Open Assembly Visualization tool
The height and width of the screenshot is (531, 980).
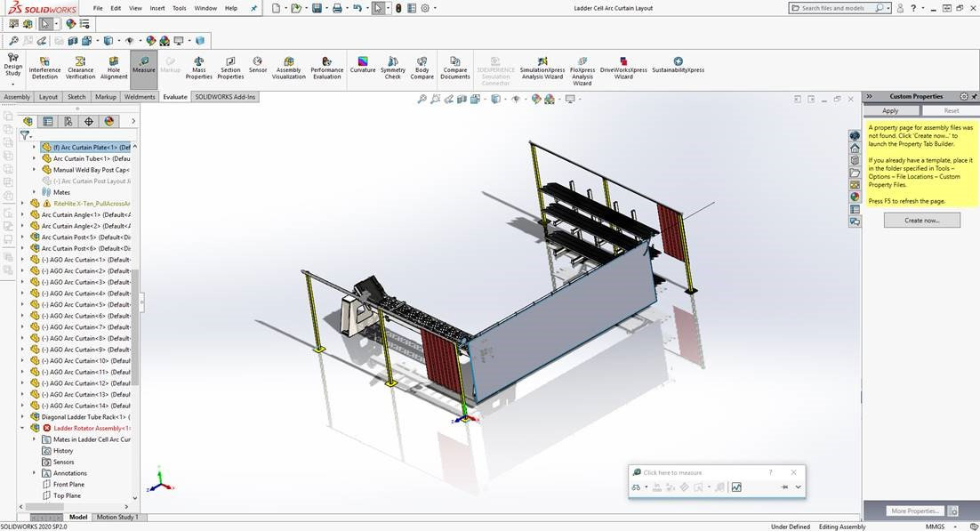tap(289, 68)
